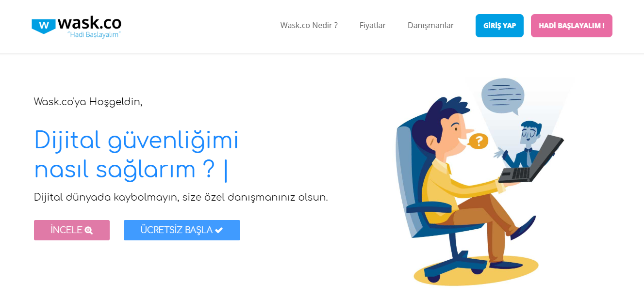This screenshot has width=644, height=299.
Task: Click the magnifier icon on the İNCELE button
Action: pyautogui.click(x=88, y=230)
